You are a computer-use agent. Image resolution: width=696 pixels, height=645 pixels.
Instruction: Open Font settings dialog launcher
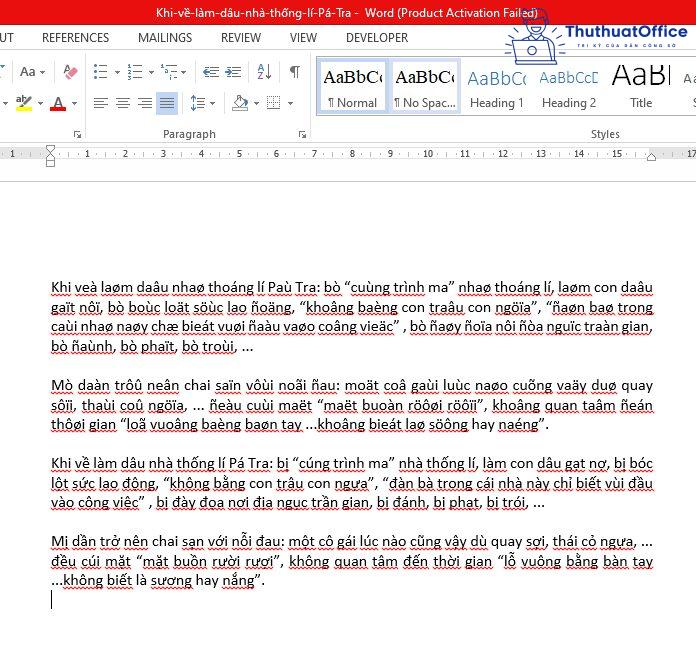point(77,135)
